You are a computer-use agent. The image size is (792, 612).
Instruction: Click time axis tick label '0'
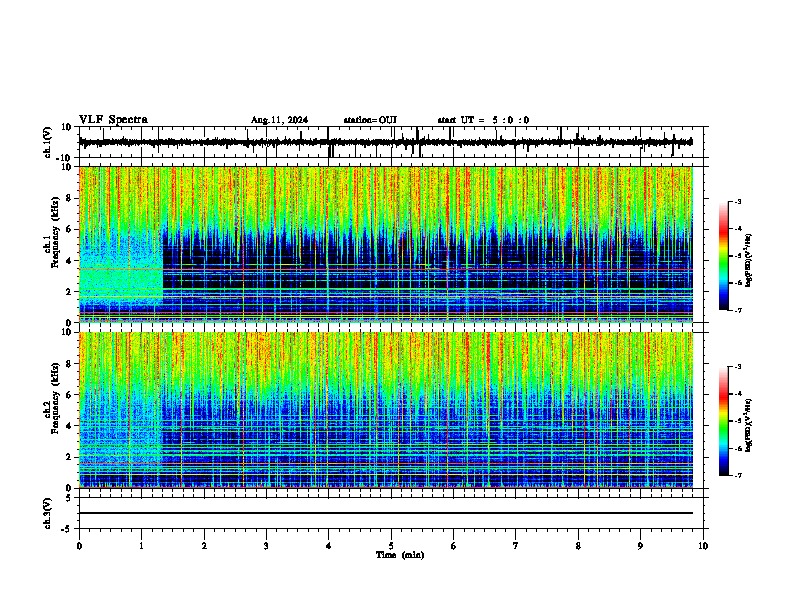coord(79,546)
